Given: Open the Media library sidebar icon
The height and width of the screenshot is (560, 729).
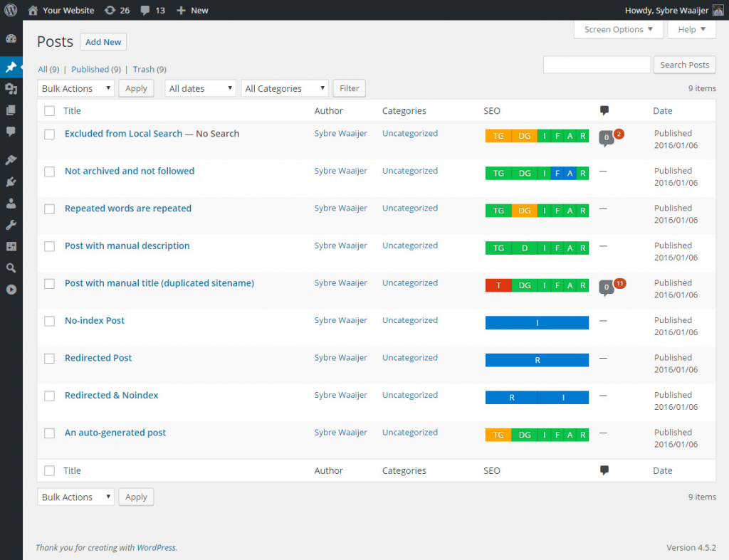Looking at the screenshot, I should pyautogui.click(x=11, y=88).
